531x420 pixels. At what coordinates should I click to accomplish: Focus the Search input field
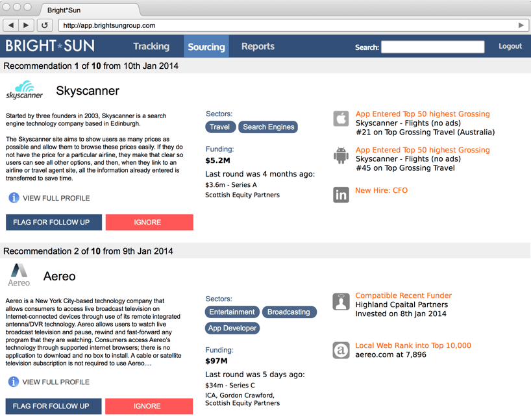tap(433, 47)
